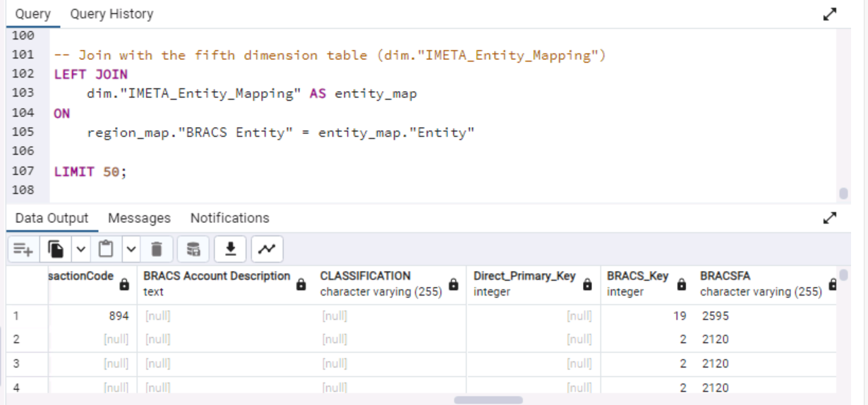868x405 pixels.
Task: Click the Copy icon in results toolbar
Action: click(x=56, y=248)
